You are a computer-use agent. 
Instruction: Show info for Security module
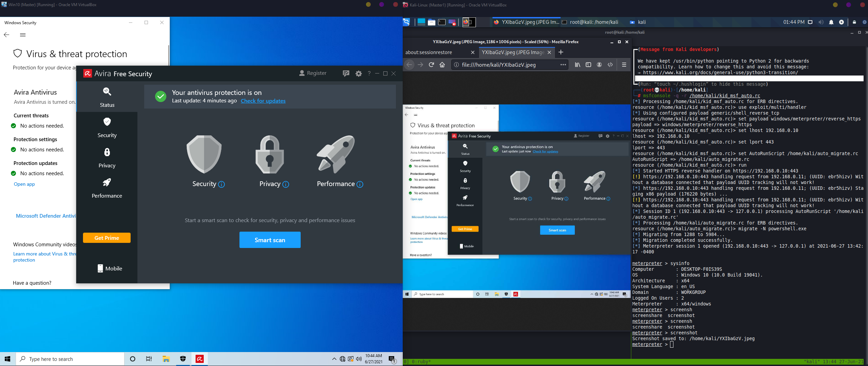click(x=221, y=184)
